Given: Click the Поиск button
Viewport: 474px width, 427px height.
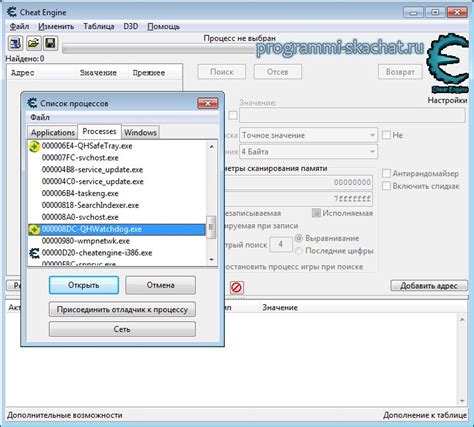Looking at the screenshot, I should point(222,72).
